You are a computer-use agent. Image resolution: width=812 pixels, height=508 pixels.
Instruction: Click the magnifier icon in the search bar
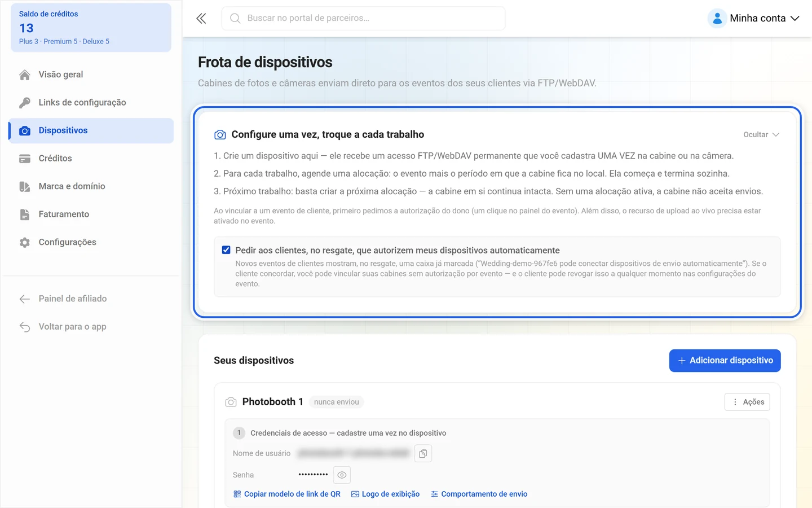click(235, 19)
